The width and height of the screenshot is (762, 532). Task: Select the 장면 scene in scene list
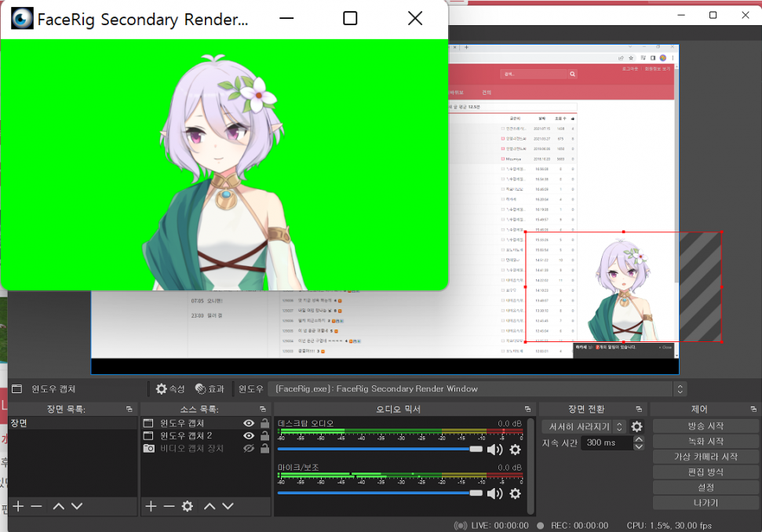(73, 423)
